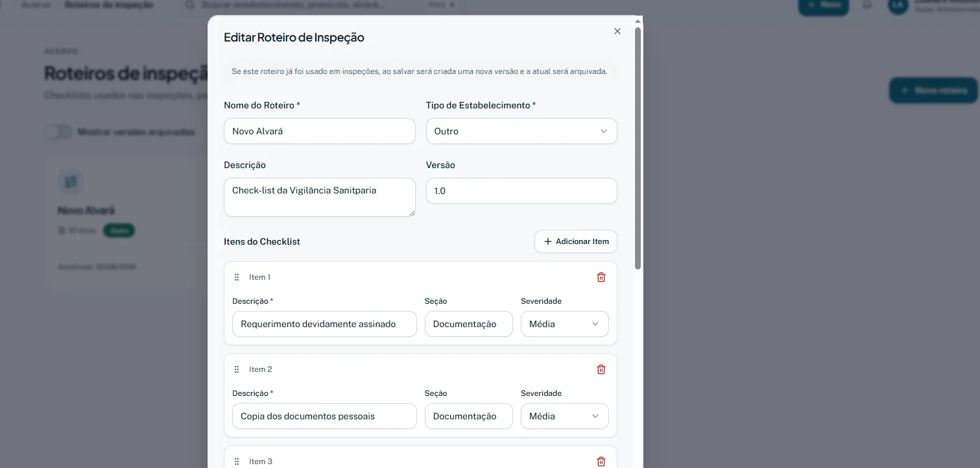Edit the Item 1 Descrição field
Image resolution: width=980 pixels, height=468 pixels.
tap(324, 324)
